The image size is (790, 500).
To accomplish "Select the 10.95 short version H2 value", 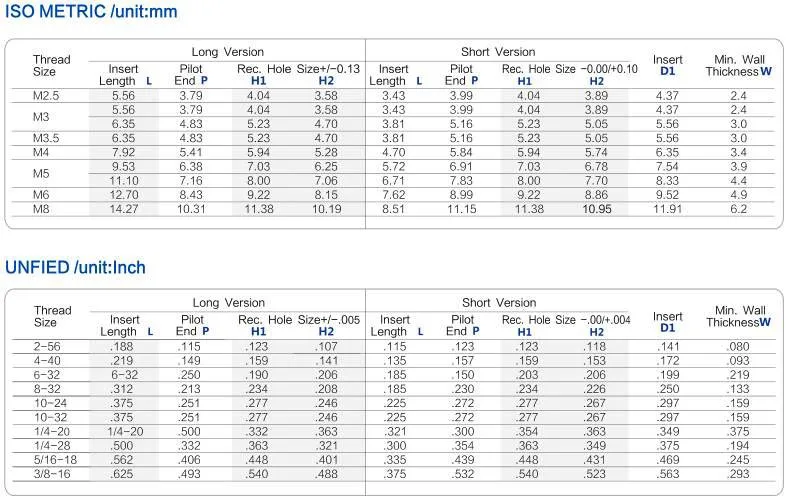I will (x=596, y=208).
